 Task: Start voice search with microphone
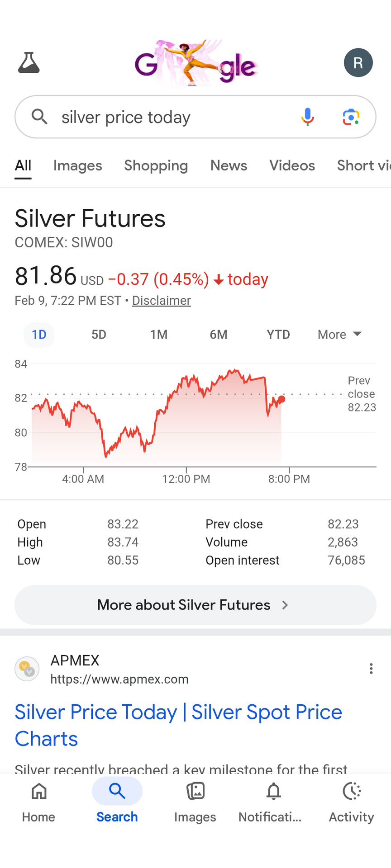308,117
